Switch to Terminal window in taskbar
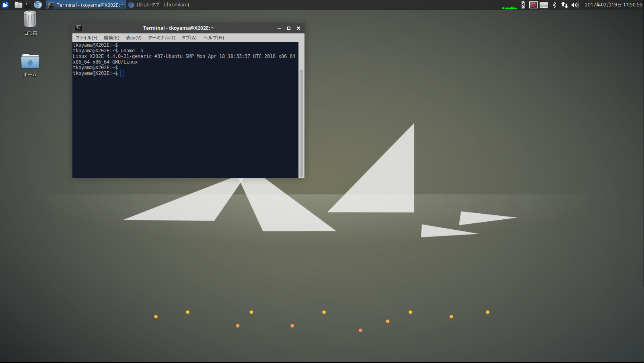The width and height of the screenshot is (644, 363). click(86, 5)
